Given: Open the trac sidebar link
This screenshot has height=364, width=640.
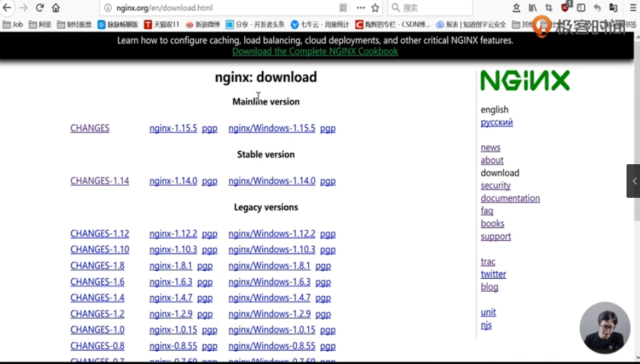Looking at the screenshot, I should pyautogui.click(x=488, y=261).
